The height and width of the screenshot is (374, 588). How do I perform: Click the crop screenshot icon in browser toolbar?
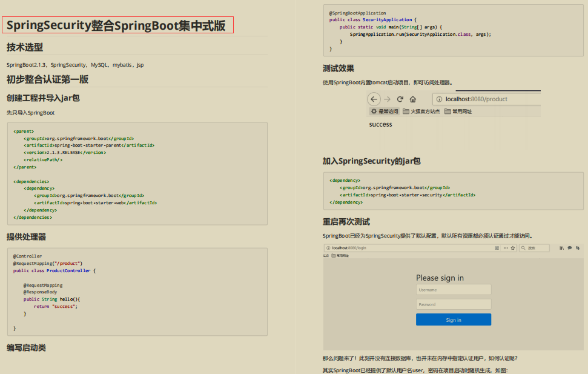pyautogui.click(x=578, y=248)
